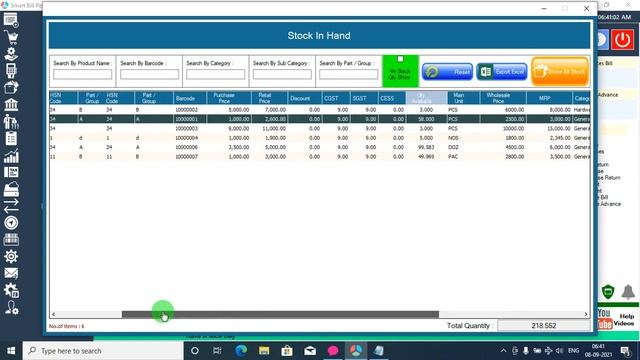The image size is (640, 360).
Task: Open Microsoft Edge from the taskbar
Action: pyautogui.click(x=241, y=351)
